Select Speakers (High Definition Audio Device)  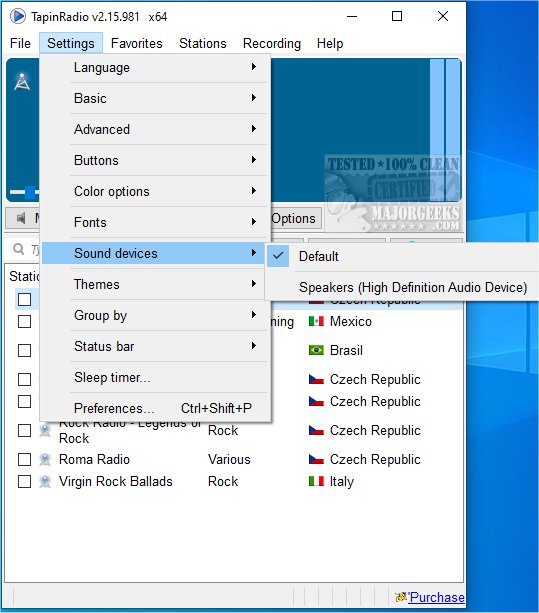tap(403, 287)
